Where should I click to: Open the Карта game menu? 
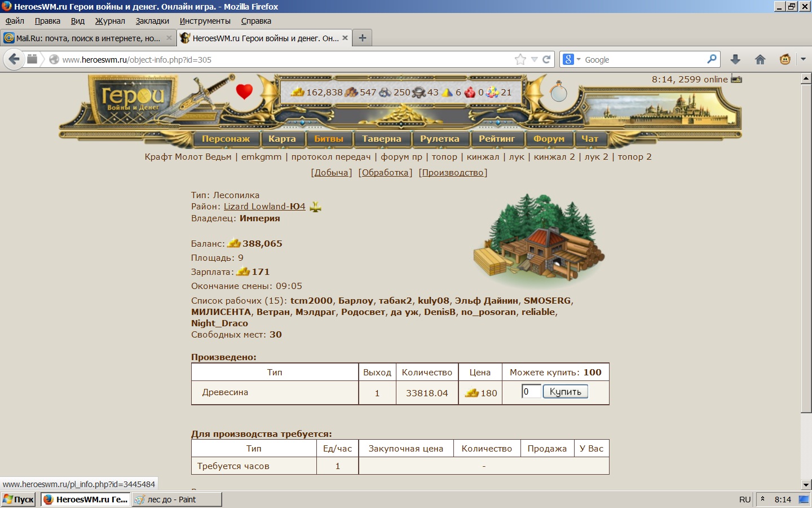tap(282, 139)
